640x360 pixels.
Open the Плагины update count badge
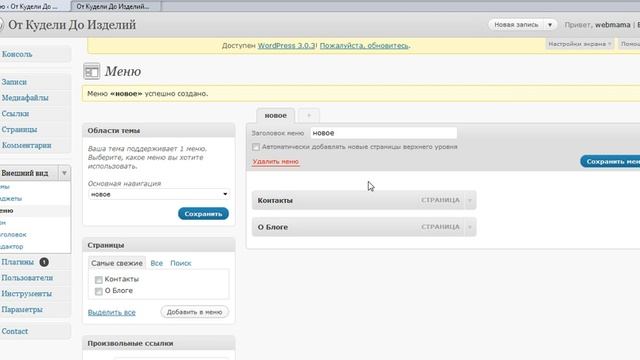coord(44,262)
